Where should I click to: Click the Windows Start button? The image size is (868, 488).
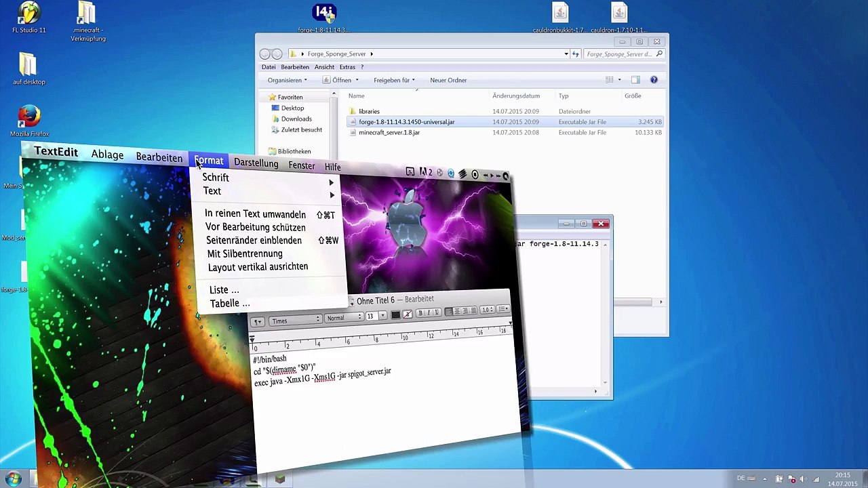point(14,479)
